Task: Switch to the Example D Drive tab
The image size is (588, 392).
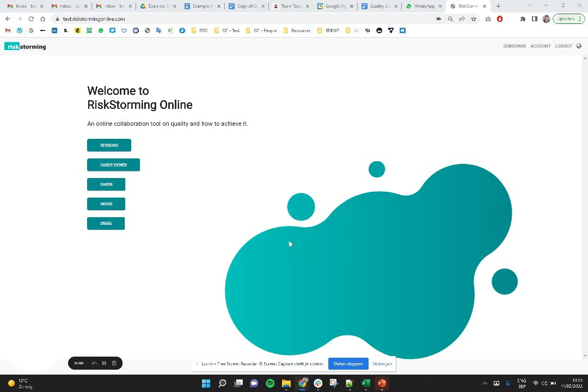Action: click(x=158, y=6)
